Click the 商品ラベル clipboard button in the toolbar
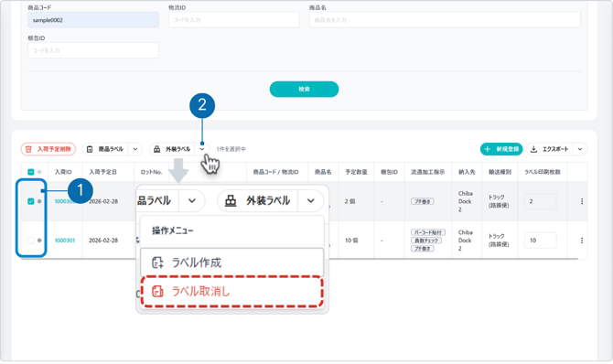 pos(105,149)
